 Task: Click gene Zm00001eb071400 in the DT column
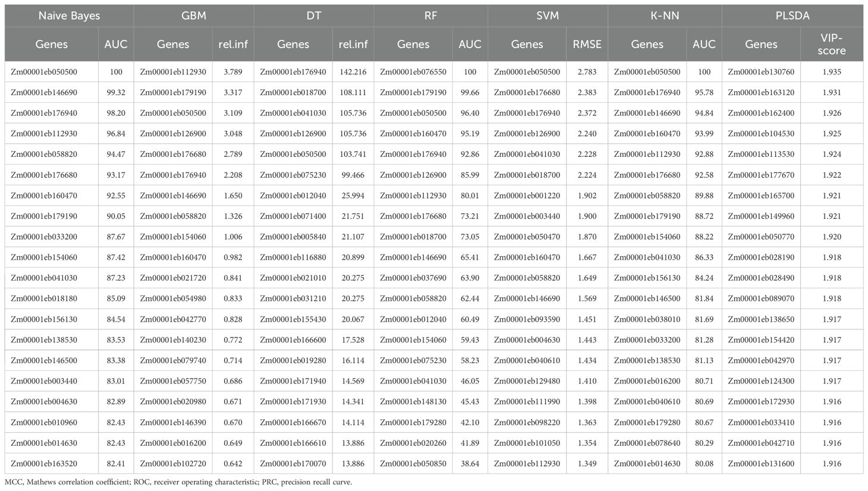click(x=293, y=216)
